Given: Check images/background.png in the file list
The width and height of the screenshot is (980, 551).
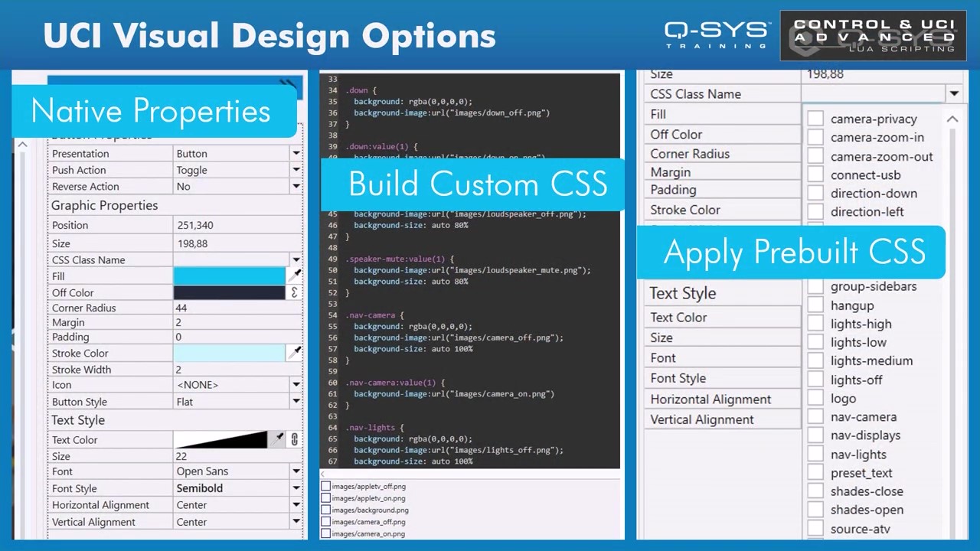Looking at the screenshot, I should 325,510.
